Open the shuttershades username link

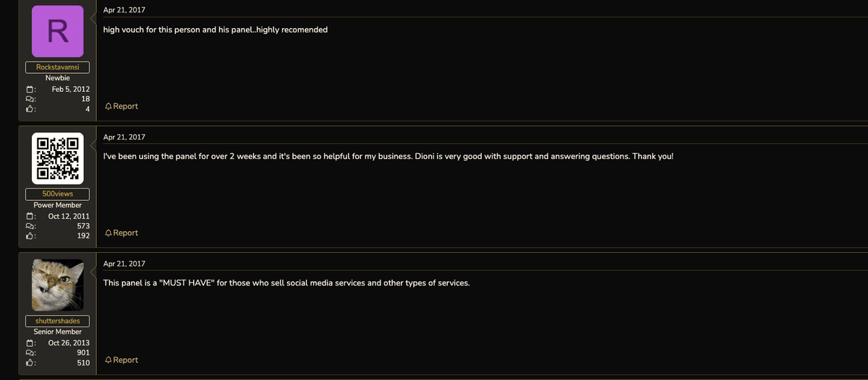pyautogui.click(x=58, y=321)
